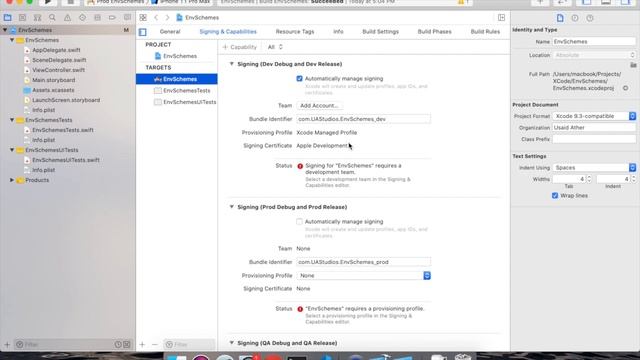Image resolution: width=640 pixels, height=360 pixels.
Task: Enable automatic signing for Prod configurations
Action: point(300,222)
